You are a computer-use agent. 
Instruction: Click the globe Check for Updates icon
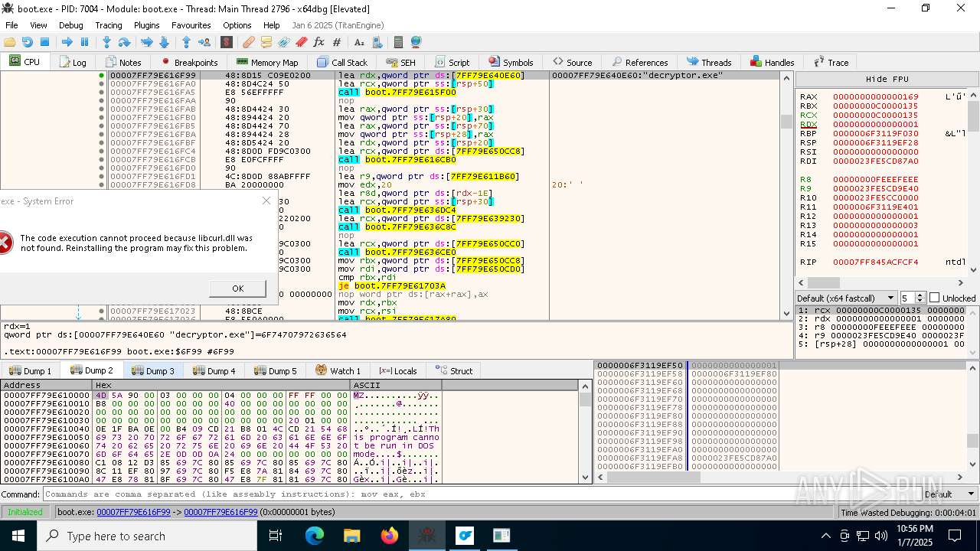[416, 42]
